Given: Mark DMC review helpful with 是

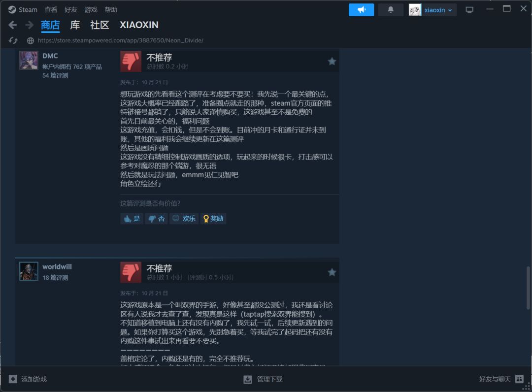Looking at the screenshot, I should pyautogui.click(x=132, y=219).
